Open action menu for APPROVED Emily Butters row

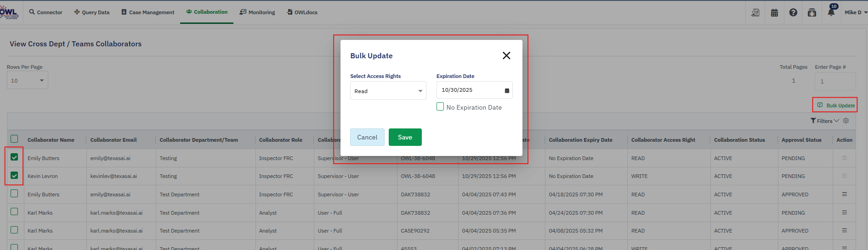(x=844, y=194)
